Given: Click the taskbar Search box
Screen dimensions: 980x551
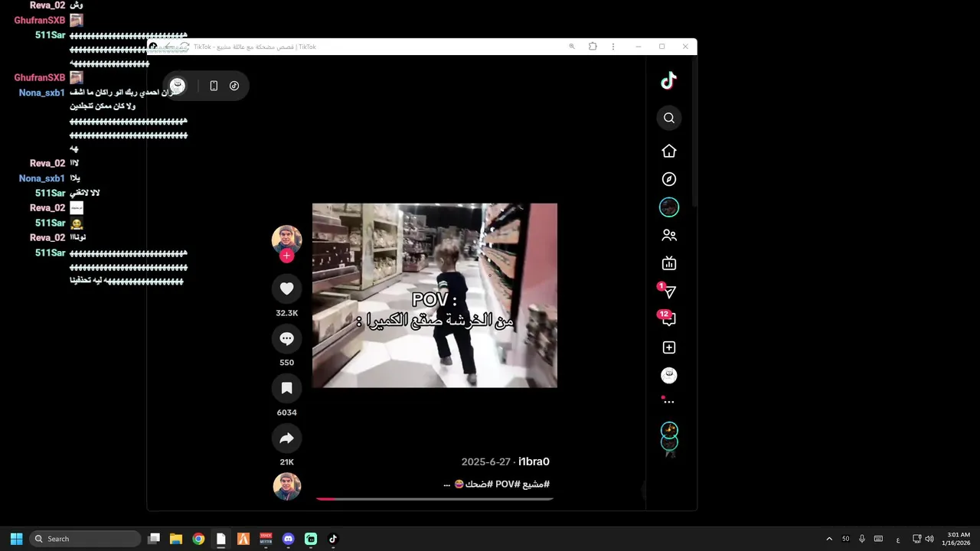Looking at the screenshot, I should pyautogui.click(x=85, y=539).
